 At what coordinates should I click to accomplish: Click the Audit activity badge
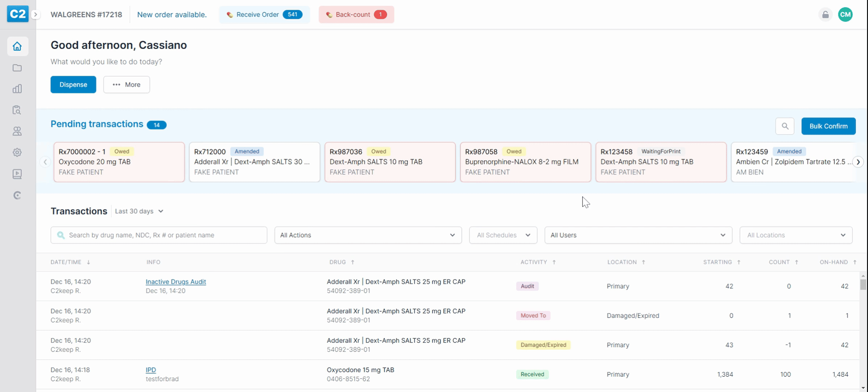coord(527,286)
